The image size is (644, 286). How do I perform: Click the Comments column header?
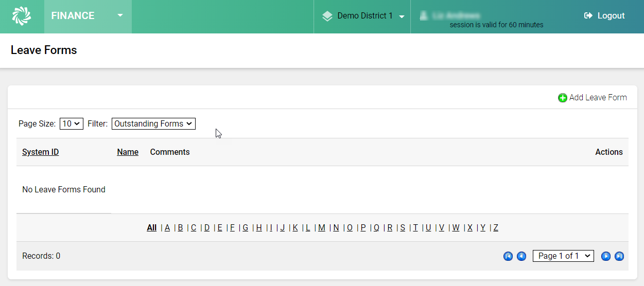click(170, 152)
